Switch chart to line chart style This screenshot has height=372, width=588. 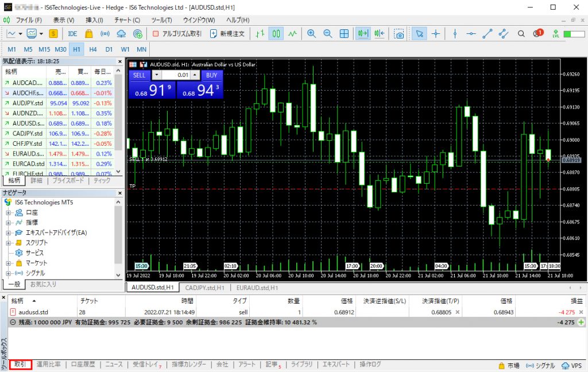click(292, 34)
